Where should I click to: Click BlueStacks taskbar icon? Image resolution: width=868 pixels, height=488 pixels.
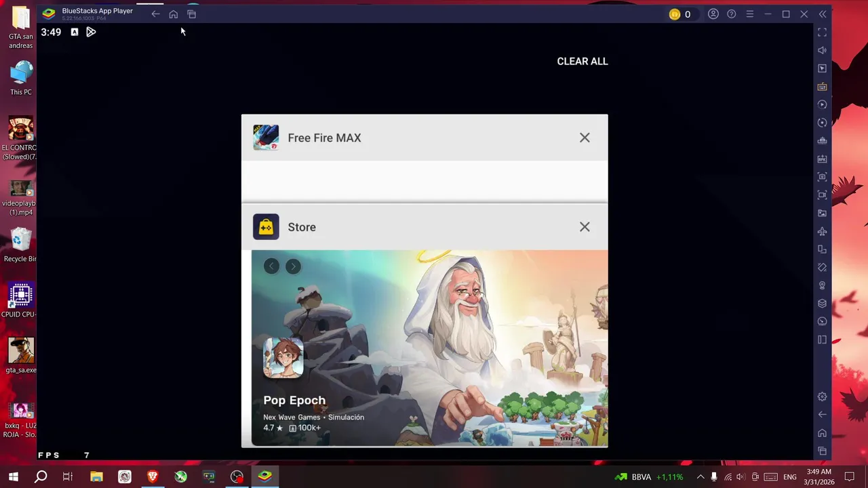(264, 476)
